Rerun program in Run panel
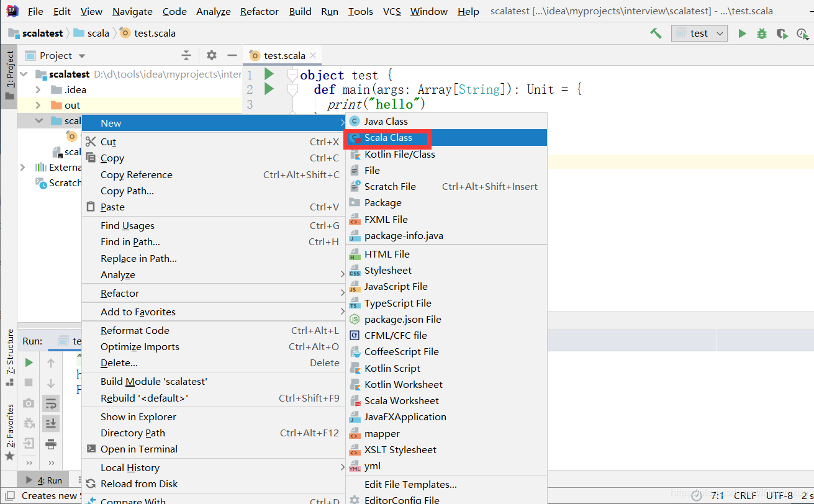The image size is (814, 504). (29, 362)
